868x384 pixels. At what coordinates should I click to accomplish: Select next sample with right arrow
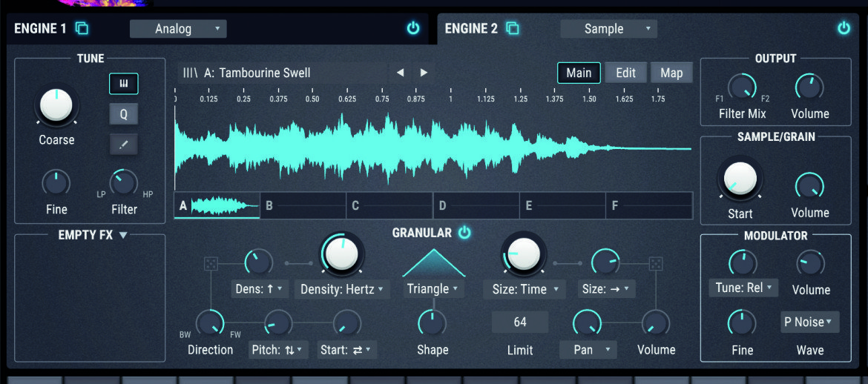coord(424,73)
